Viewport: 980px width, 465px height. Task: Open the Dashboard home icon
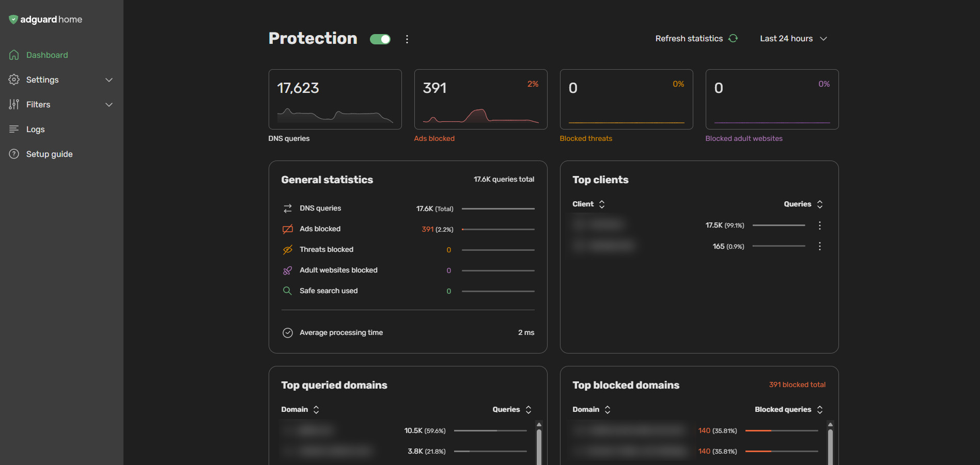pos(14,55)
